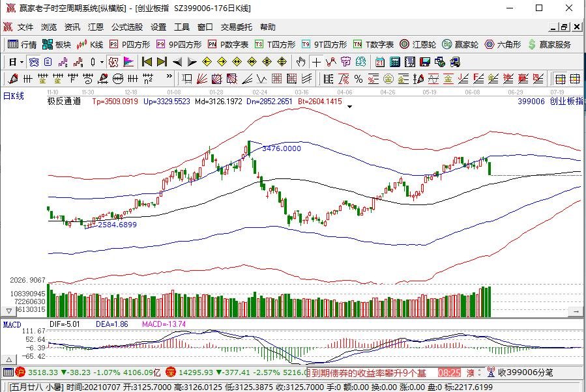Viewport: 586px width, 392px height.
Task: Toggle the flag marker icon
Action: 128,62
